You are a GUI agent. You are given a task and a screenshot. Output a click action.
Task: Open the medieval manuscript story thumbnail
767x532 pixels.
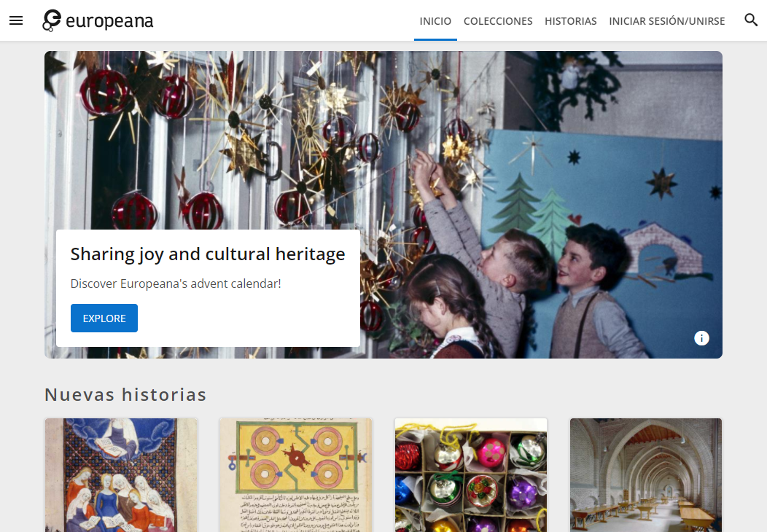(121, 474)
